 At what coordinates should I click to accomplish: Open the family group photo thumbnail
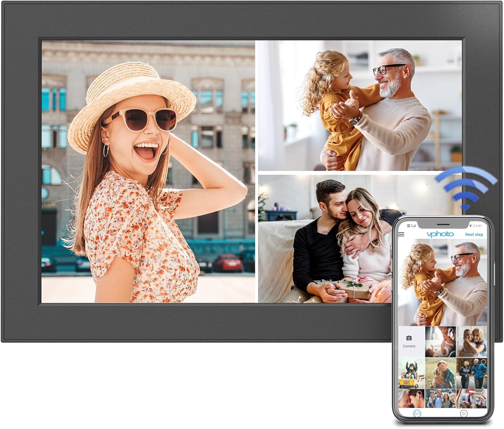coord(440,398)
